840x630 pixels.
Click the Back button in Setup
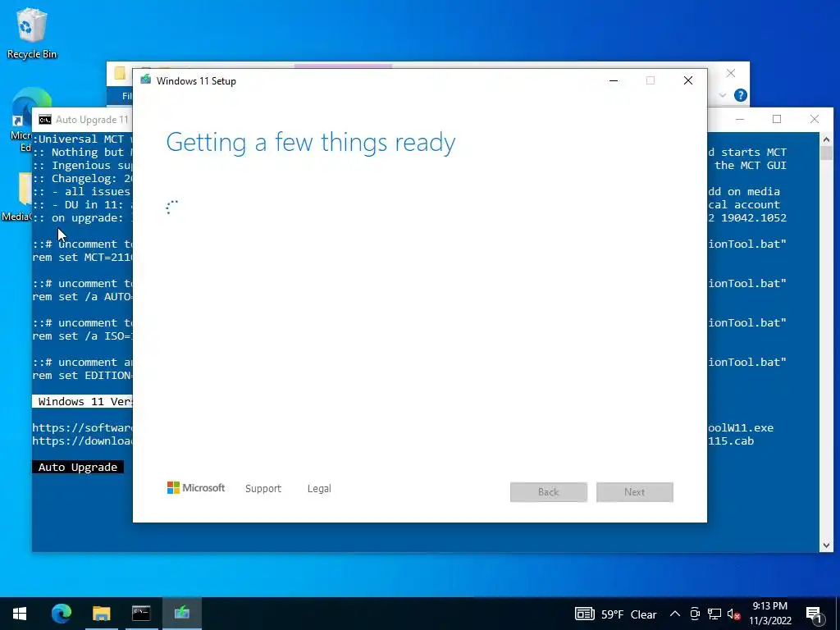coord(549,492)
